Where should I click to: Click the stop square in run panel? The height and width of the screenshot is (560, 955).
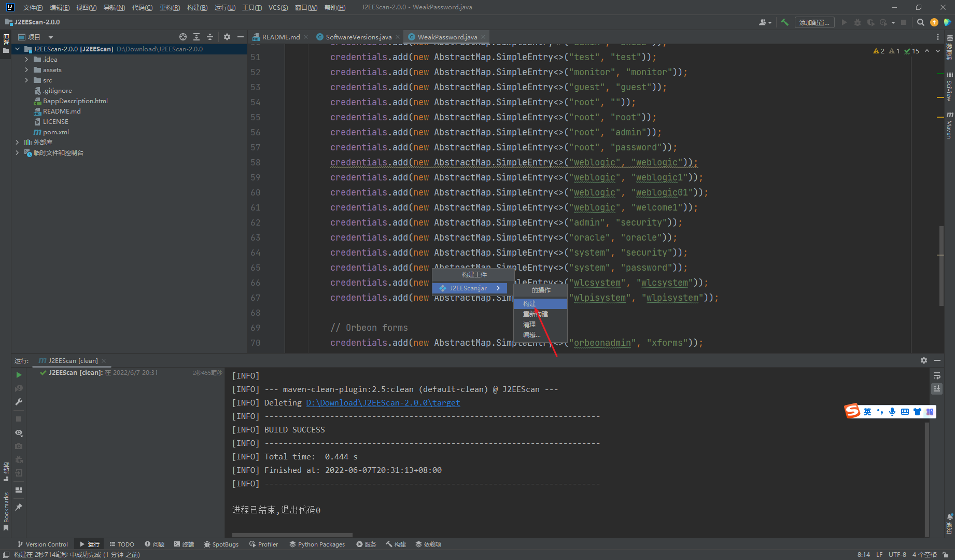(x=19, y=419)
